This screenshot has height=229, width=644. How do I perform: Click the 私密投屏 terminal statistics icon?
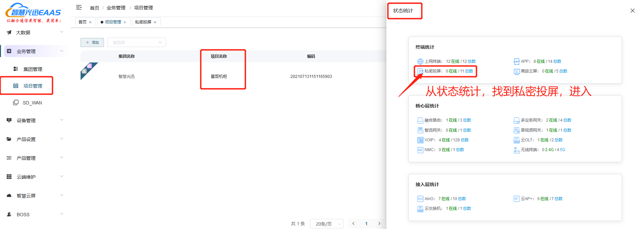[420, 71]
